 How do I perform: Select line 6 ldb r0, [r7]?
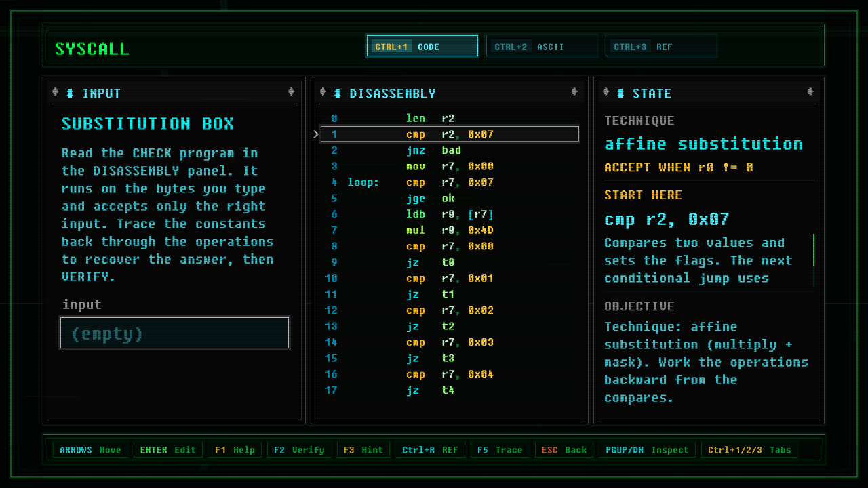pyautogui.click(x=450, y=214)
